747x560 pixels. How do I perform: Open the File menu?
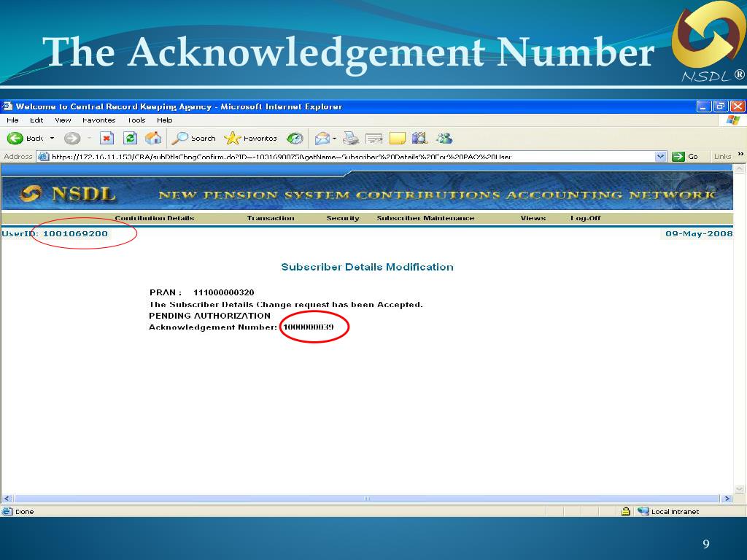[x=13, y=120]
